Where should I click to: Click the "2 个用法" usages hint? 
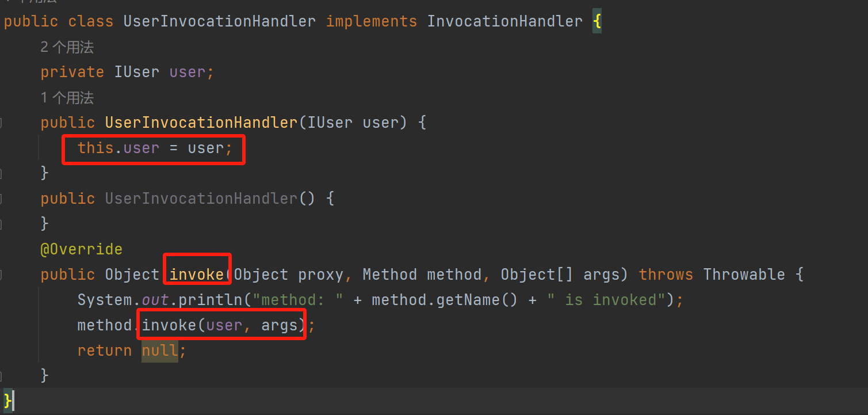tap(67, 47)
